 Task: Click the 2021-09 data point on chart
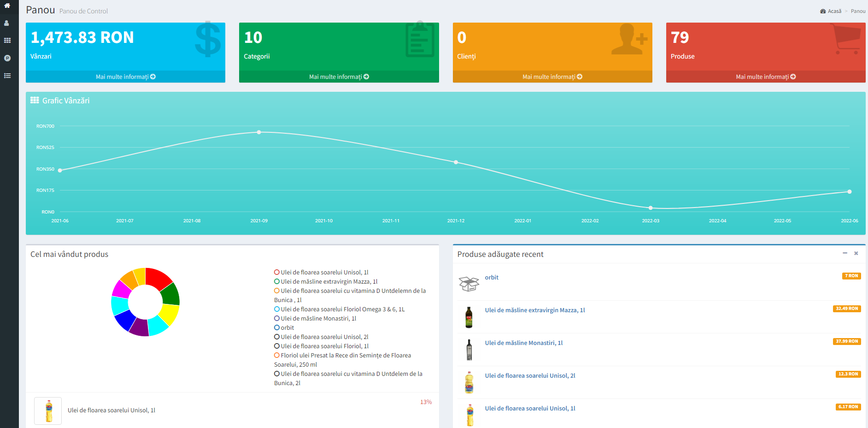259,132
